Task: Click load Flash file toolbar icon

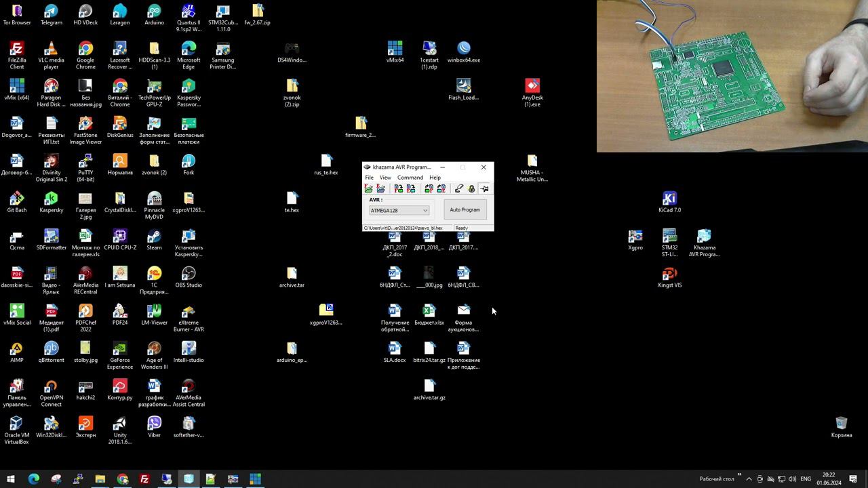Action: point(368,189)
